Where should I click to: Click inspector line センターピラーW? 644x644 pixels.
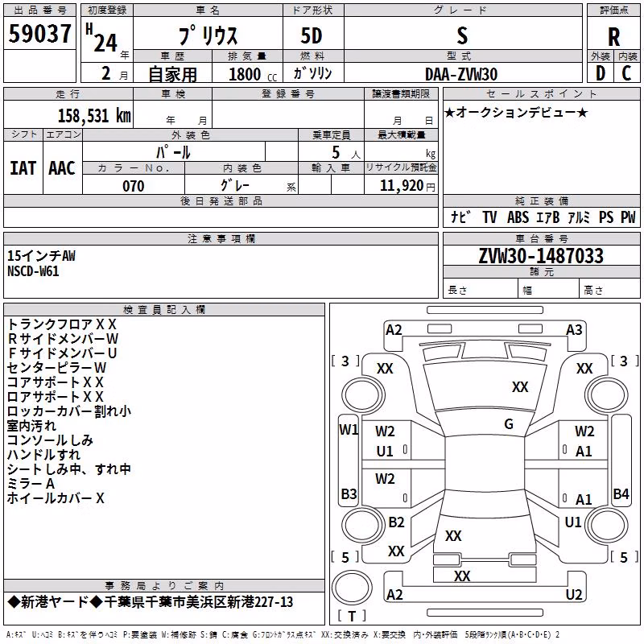coord(56,368)
